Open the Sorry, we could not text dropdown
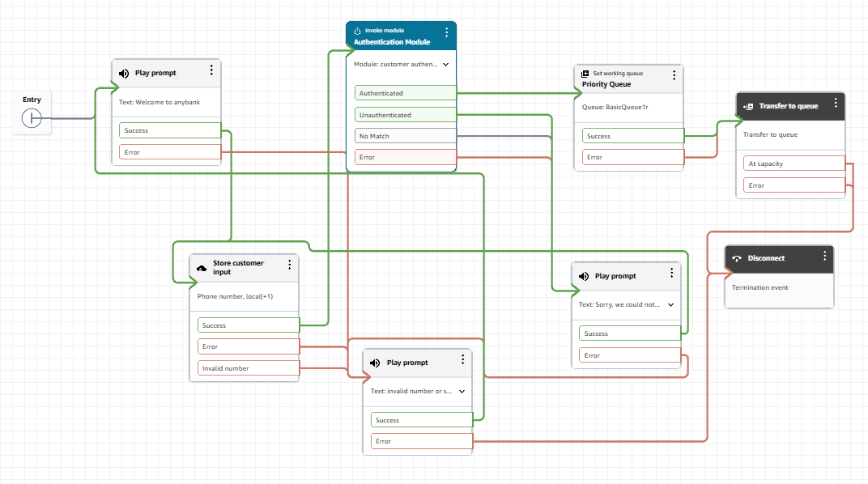 tap(670, 304)
